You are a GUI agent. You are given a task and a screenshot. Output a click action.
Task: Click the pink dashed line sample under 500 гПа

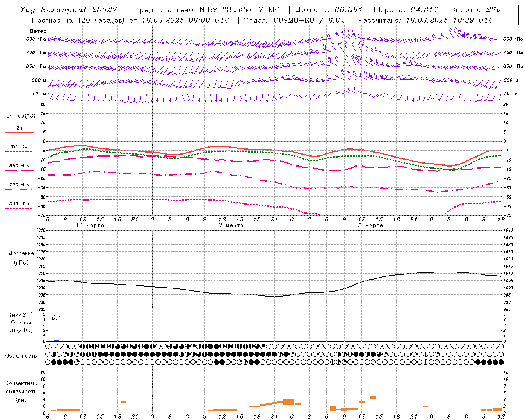click(x=18, y=208)
